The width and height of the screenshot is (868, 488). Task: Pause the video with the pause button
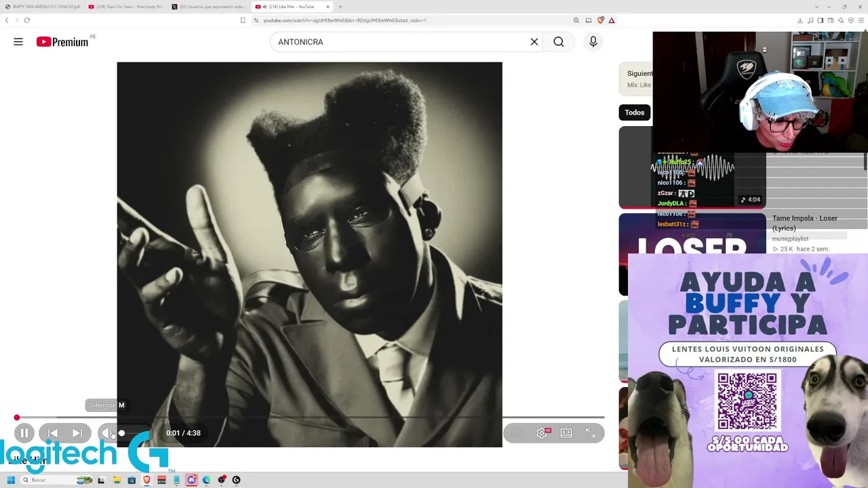tap(24, 433)
